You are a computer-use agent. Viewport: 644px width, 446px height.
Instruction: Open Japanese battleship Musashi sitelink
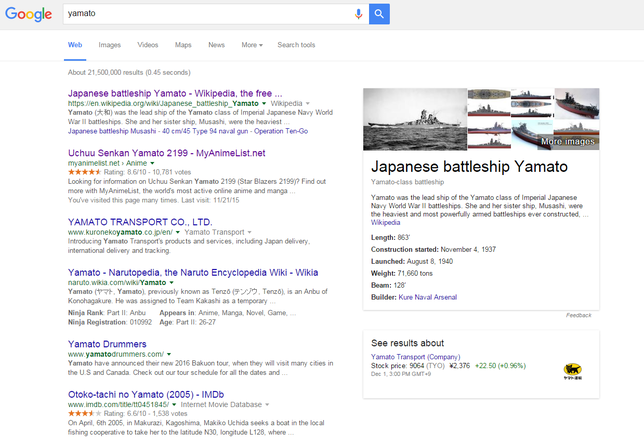pos(112,131)
